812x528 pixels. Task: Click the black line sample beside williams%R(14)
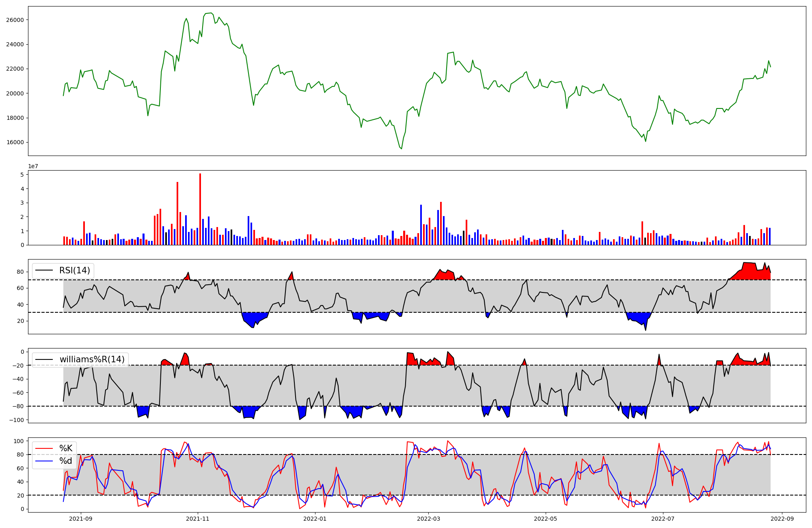(45, 359)
